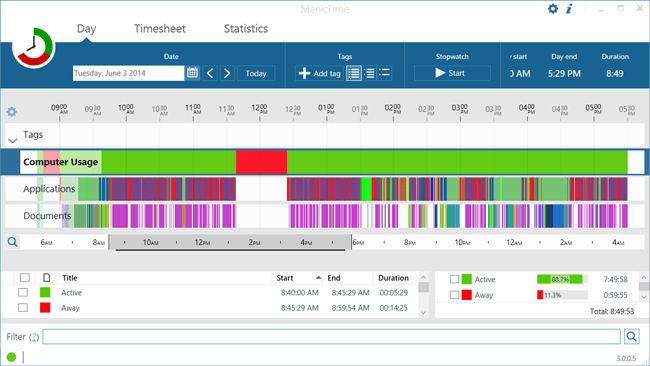Click the Today button
Screen dimensions: 650x366
[x=256, y=73]
